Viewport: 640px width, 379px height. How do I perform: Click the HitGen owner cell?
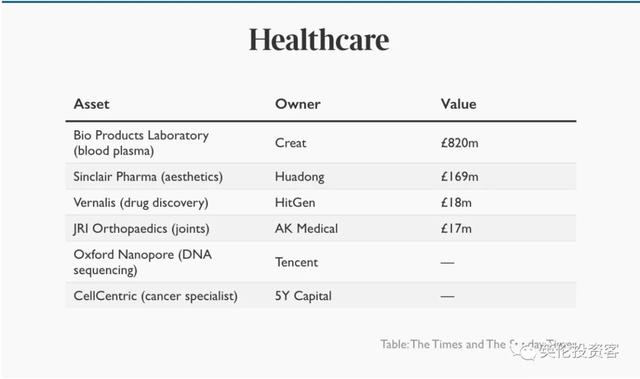pos(295,202)
